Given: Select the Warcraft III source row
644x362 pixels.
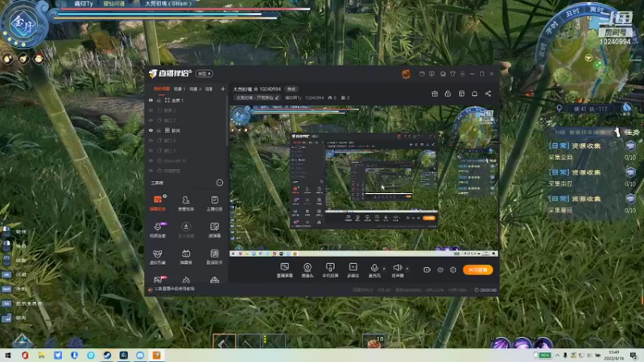Looking at the screenshot, I should tap(187, 161).
